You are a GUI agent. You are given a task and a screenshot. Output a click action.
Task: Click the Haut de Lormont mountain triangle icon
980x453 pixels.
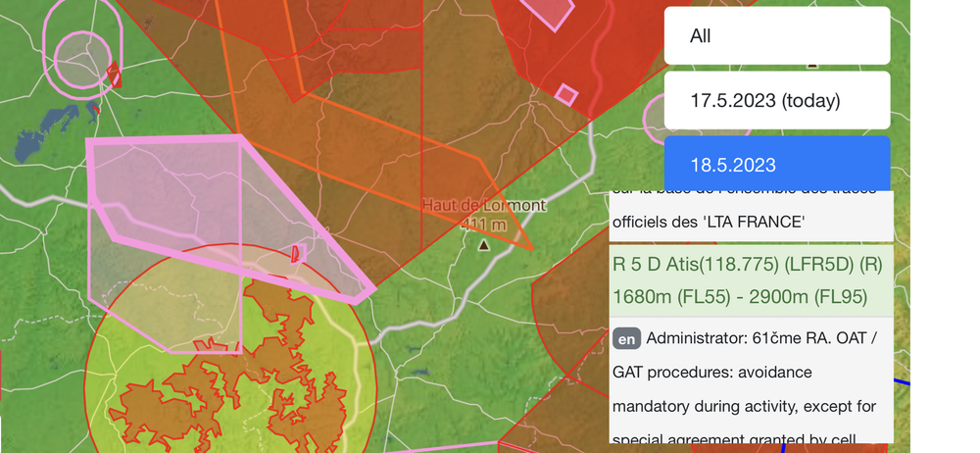(483, 245)
